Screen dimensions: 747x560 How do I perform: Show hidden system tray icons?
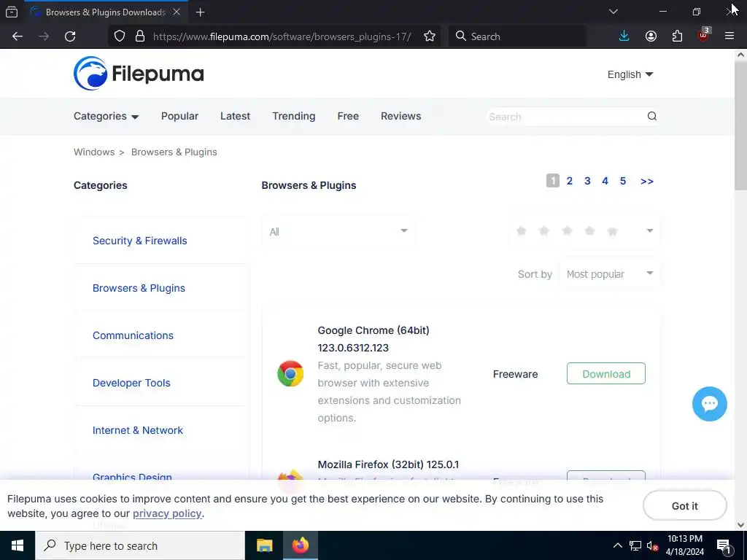click(x=617, y=545)
